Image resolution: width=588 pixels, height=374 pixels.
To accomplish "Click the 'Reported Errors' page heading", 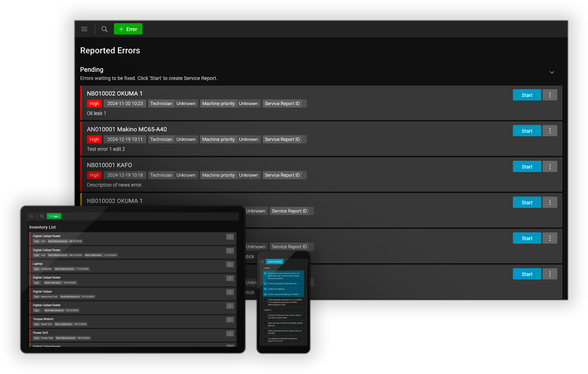I will pyautogui.click(x=110, y=51).
